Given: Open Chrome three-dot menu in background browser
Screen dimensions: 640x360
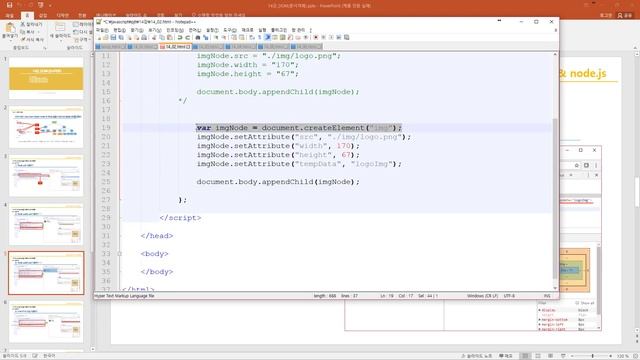Looking at the screenshot, I should click(x=596, y=165).
